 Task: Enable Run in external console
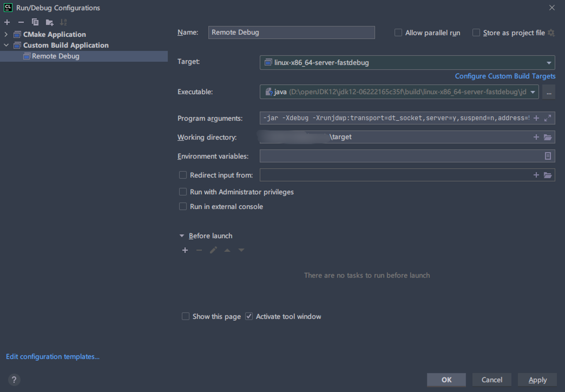183,207
